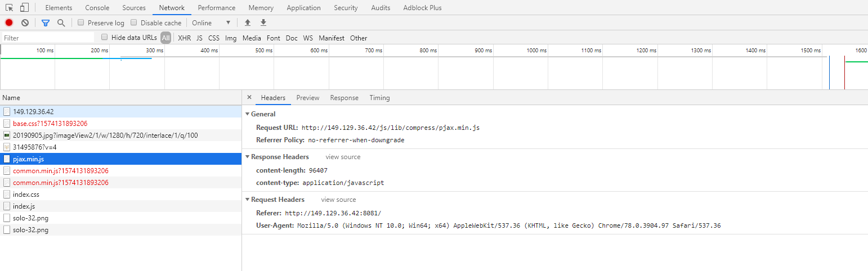This screenshot has width=868, height=271.
Task: Collapse the General section
Action: (x=247, y=114)
